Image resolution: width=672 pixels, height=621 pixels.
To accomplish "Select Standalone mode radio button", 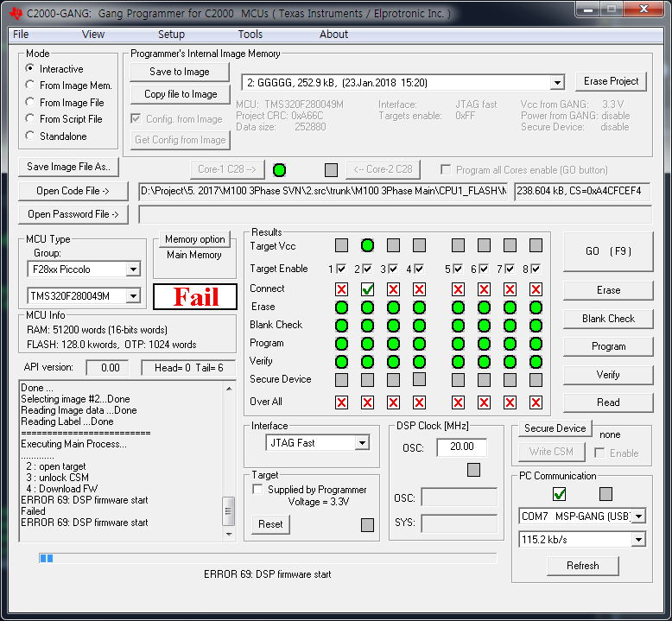I will click(29, 136).
